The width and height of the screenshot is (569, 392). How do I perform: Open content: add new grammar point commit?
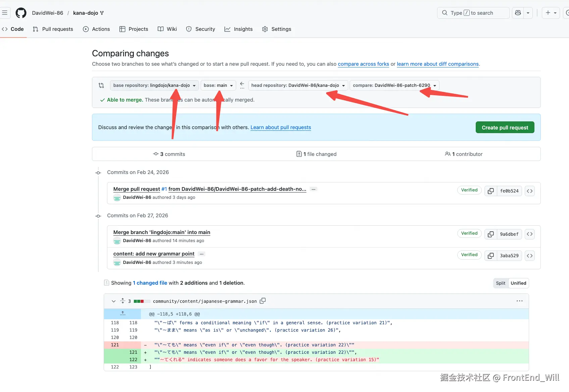154,254
